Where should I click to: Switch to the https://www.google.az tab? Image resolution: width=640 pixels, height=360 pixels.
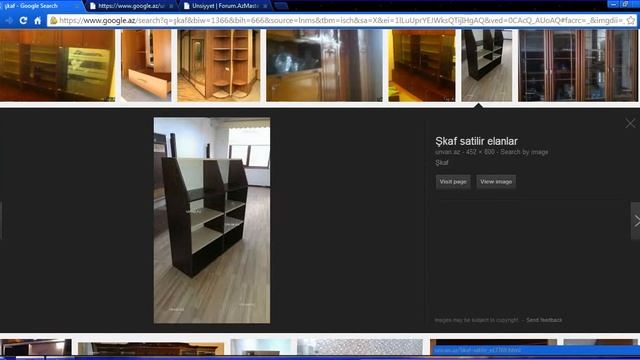pos(131,6)
